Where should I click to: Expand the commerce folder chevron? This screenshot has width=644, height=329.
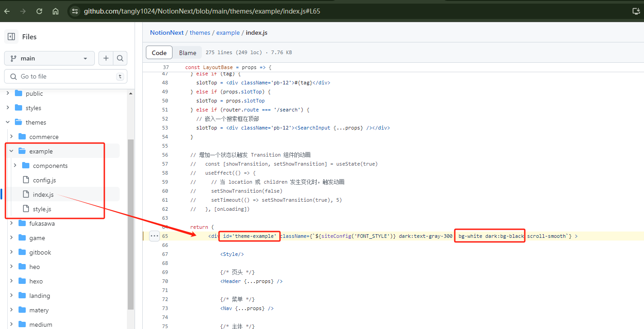11,137
